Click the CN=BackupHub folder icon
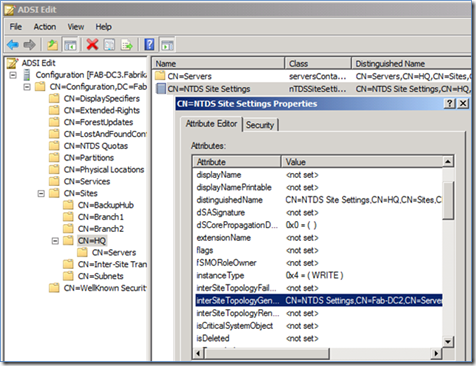Screen dimensions: 476x366 point(68,205)
